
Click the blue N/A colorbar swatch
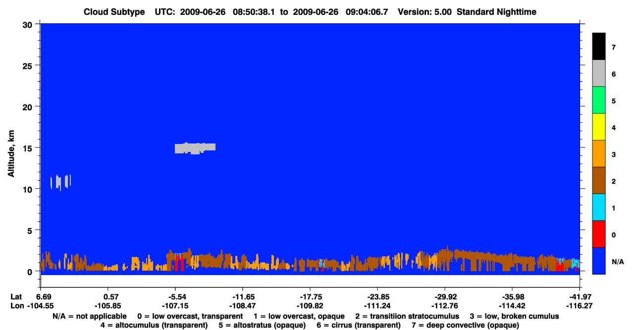(599, 261)
